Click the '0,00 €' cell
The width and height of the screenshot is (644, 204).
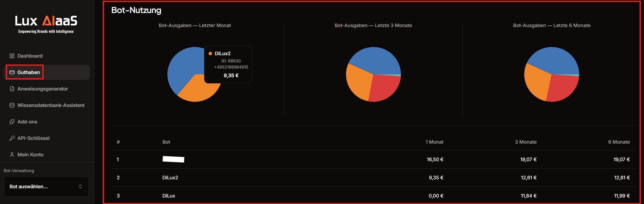point(436,196)
